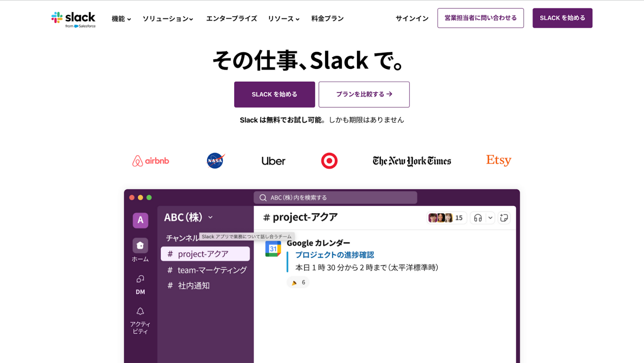Click the Uber logo
This screenshot has height=363, width=644.
pyautogui.click(x=273, y=161)
